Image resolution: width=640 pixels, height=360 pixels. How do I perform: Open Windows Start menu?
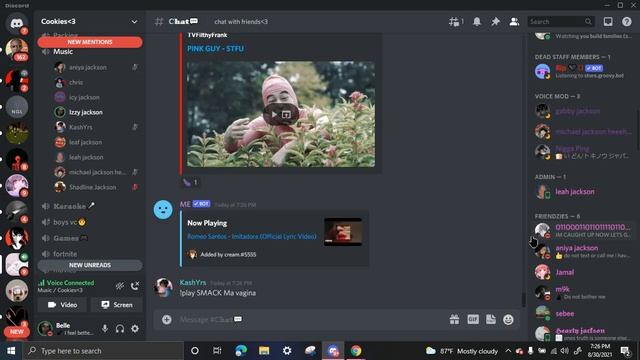11,351
